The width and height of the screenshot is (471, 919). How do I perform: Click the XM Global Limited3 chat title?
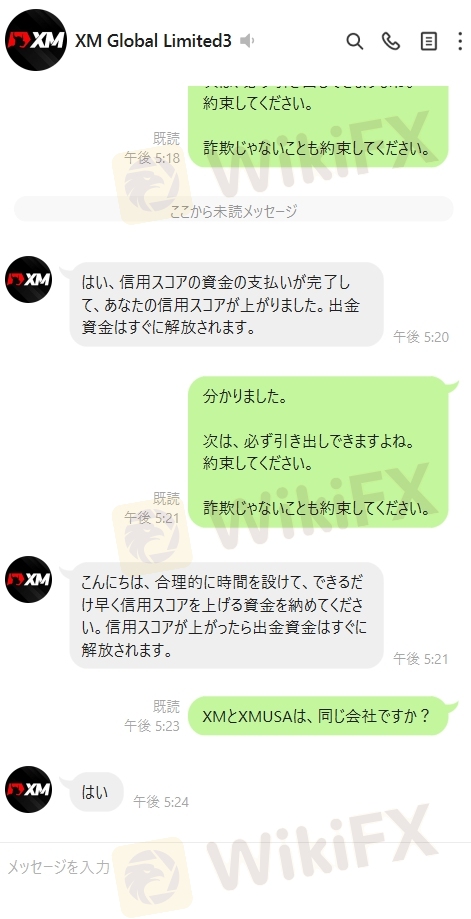click(153, 41)
